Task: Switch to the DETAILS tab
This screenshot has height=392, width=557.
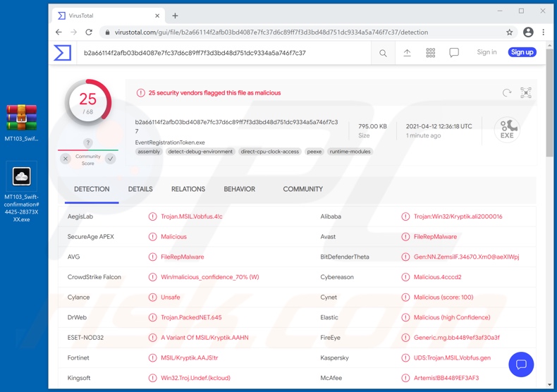Action: coord(140,189)
